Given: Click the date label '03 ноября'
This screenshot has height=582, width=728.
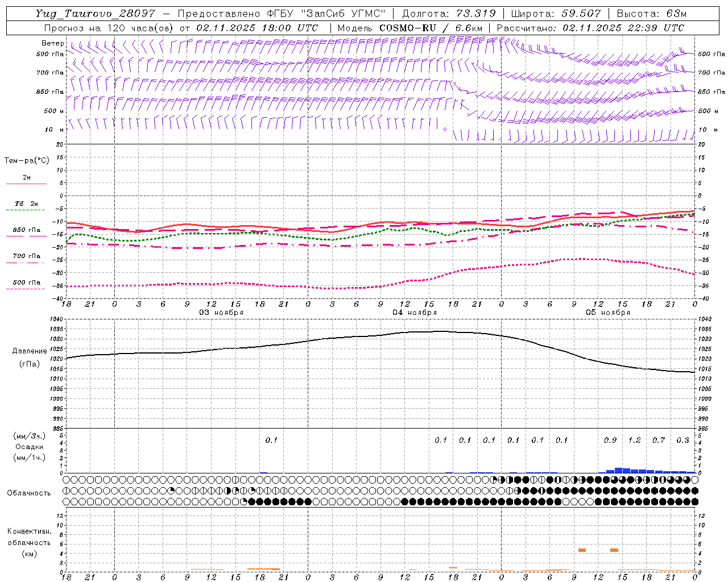Looking at the screenshot, I should point(221,313).
